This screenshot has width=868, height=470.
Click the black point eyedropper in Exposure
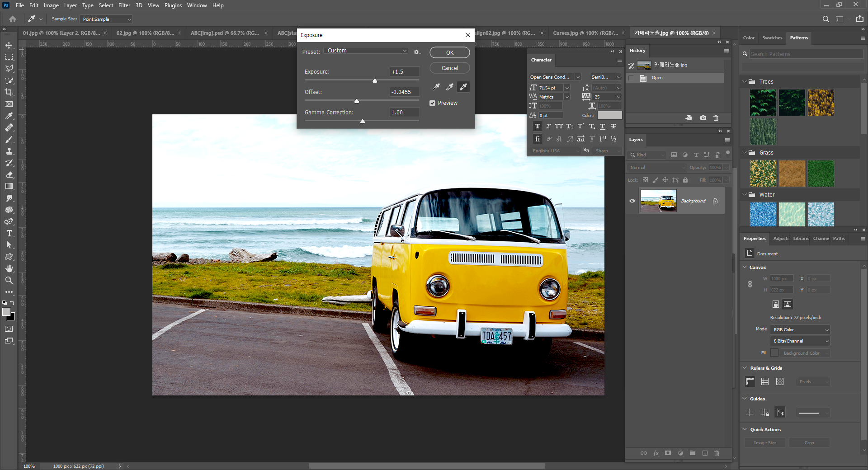[x=436, y=87]
